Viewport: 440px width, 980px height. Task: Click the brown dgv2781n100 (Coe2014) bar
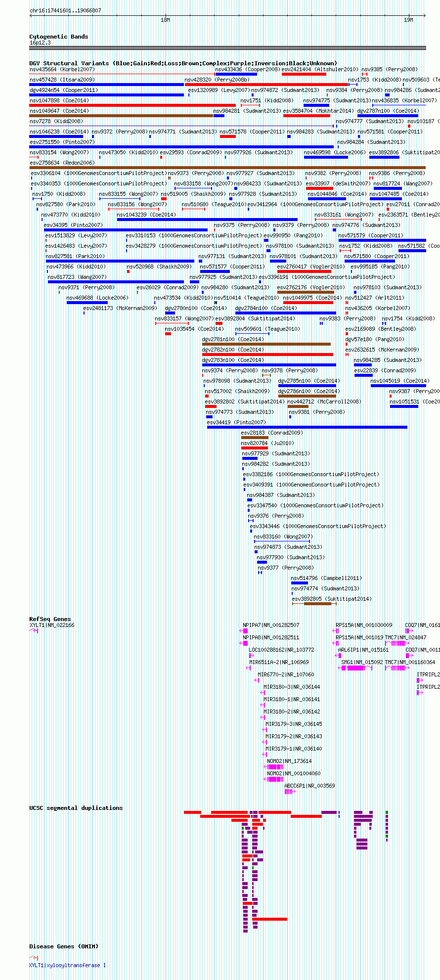click(x=266, y=344)
